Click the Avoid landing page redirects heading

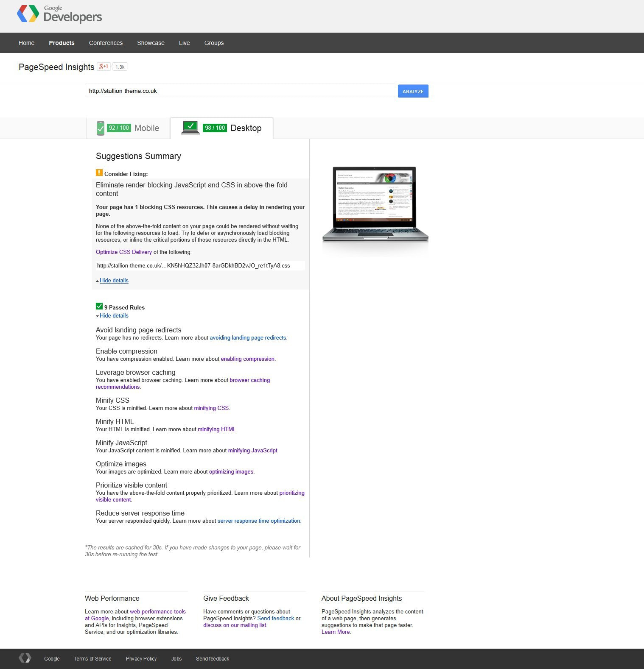coord(138,330)
